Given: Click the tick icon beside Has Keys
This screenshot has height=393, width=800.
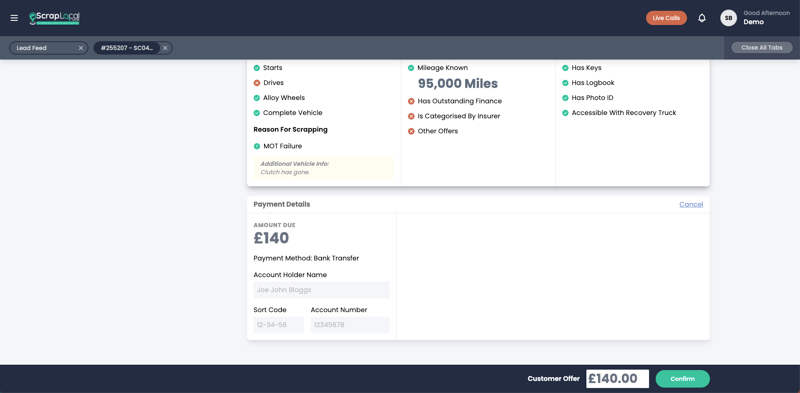Looking at the screenshot, I should coord(565,68).
